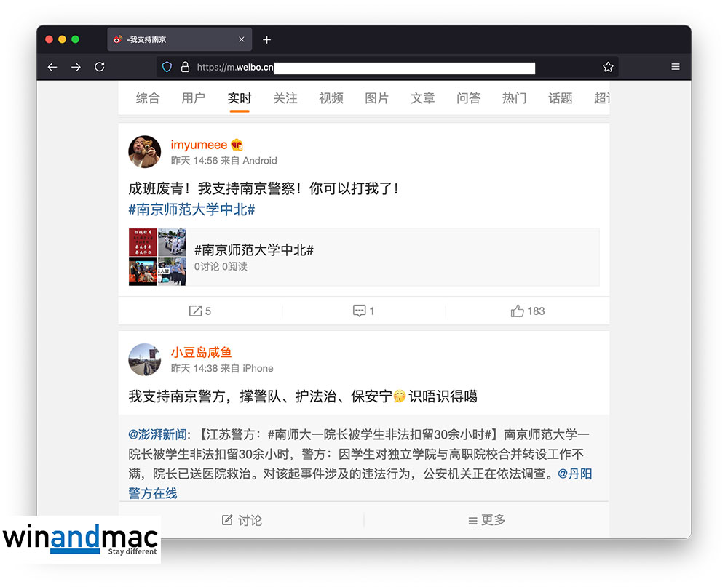Repost the imyumeee post
The width and height of the screenshot is (728, 587).
point(199,311)
